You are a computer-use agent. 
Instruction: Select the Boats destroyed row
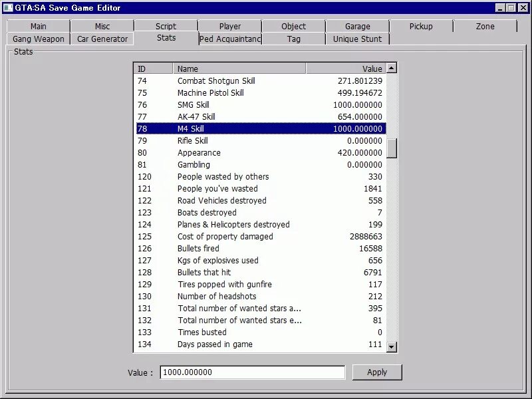point(260,212)
